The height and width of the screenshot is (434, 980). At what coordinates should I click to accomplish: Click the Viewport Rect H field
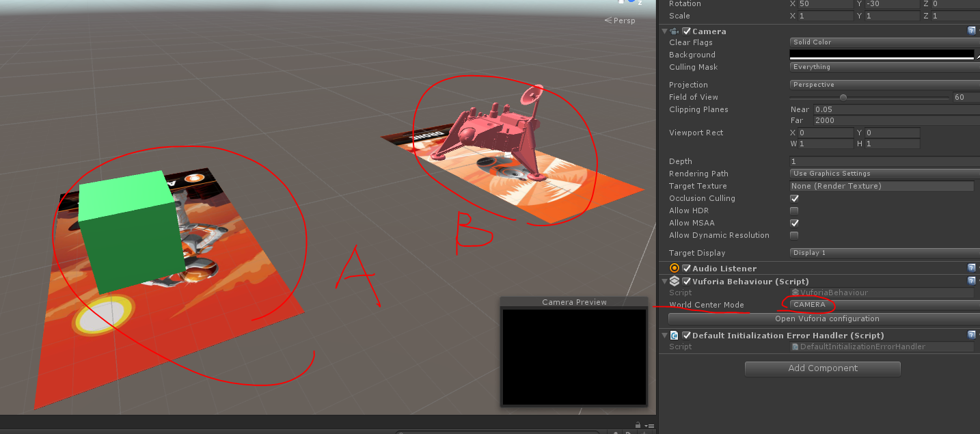892,144
